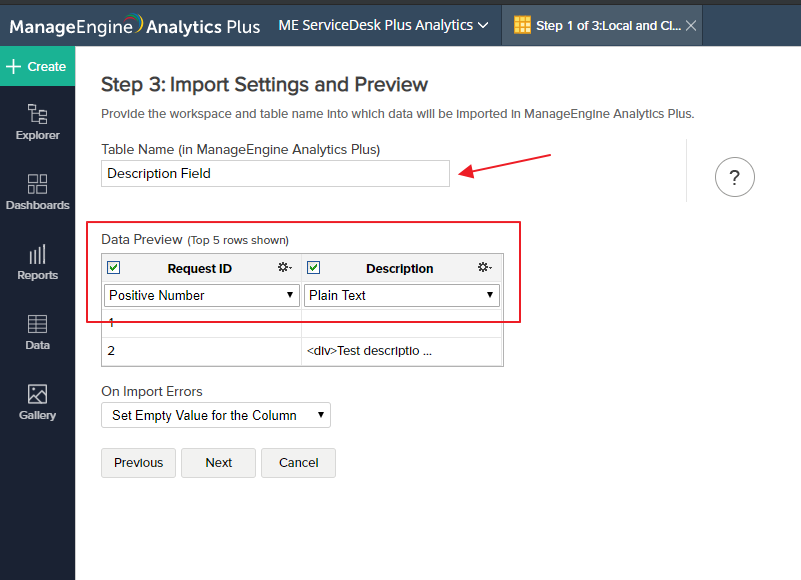Viewport: 801px width, 580px height.
Task: Expand the On Import Errors dropdown
Action: tap(216, 415)
